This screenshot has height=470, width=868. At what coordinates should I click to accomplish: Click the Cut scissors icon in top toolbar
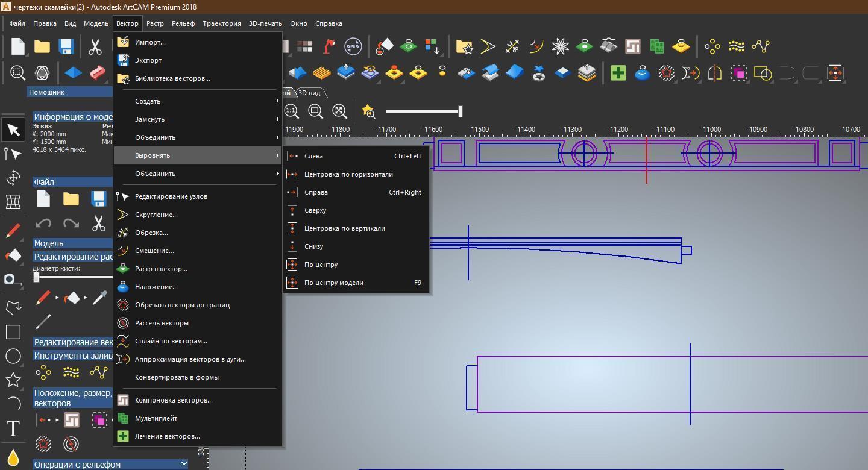click(x=95, y=46)
